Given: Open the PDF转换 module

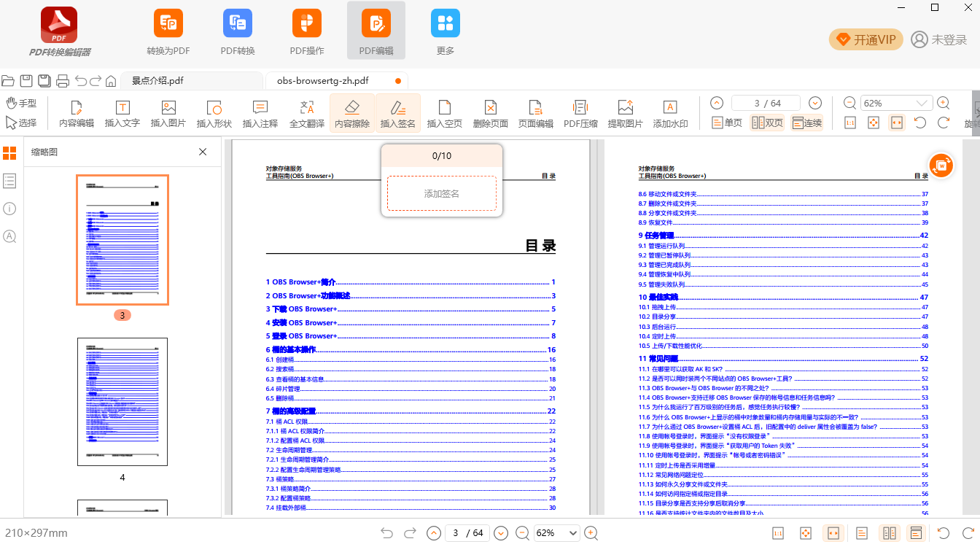Looking at the screenshot, I should coord(238,32).
